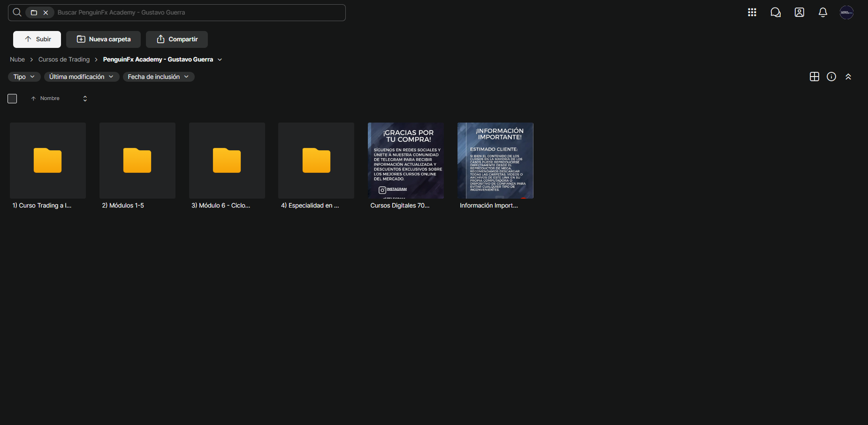The width and height of the screenshot is (868, 425).
Task: Open the apps grid menu icon
Action: click(752, 13)
